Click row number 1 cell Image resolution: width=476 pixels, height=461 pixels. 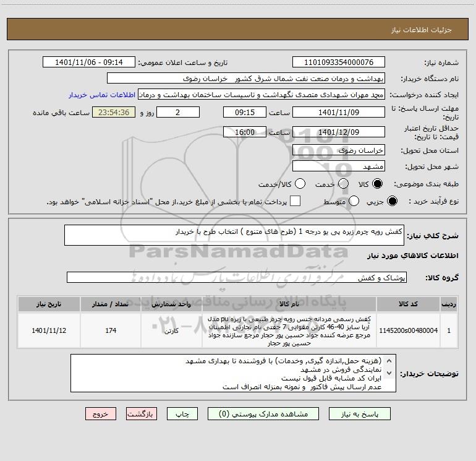[449, 330]
